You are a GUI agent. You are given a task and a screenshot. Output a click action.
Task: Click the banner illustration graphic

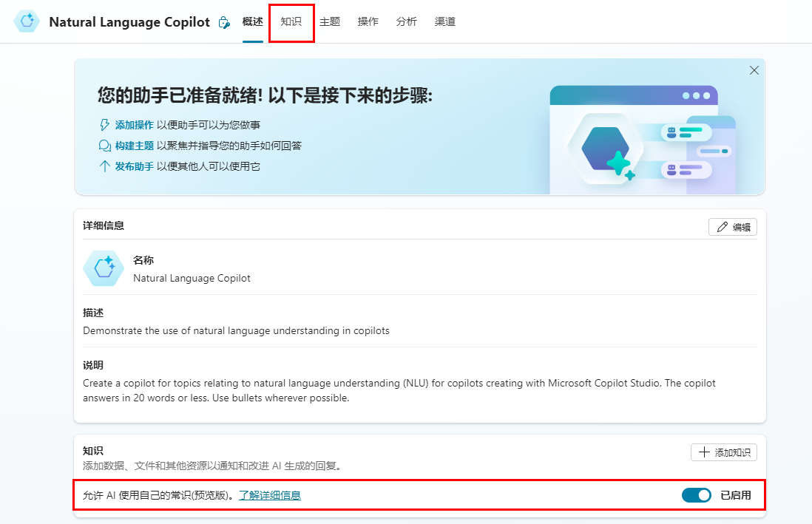pos(643,140)
